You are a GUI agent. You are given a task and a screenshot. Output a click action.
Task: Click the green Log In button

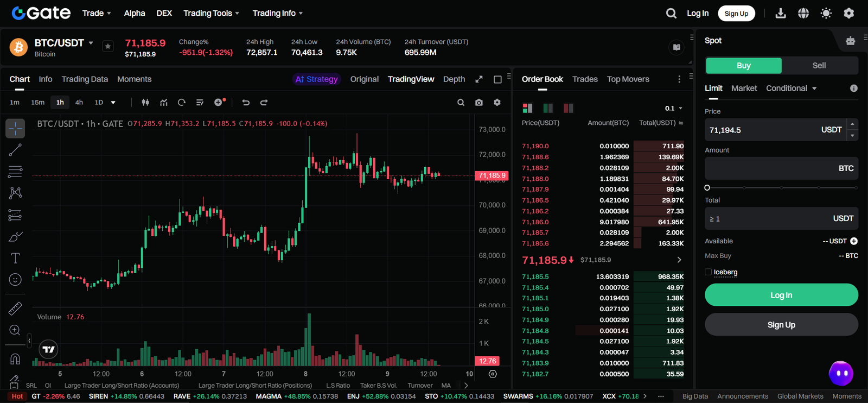[x=781, y=295]
